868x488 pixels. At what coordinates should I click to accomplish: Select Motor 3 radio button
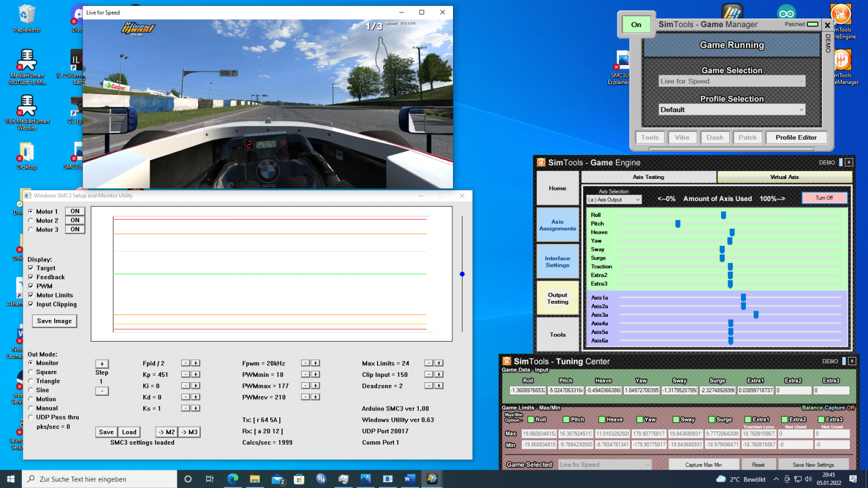tap(31, 229)
